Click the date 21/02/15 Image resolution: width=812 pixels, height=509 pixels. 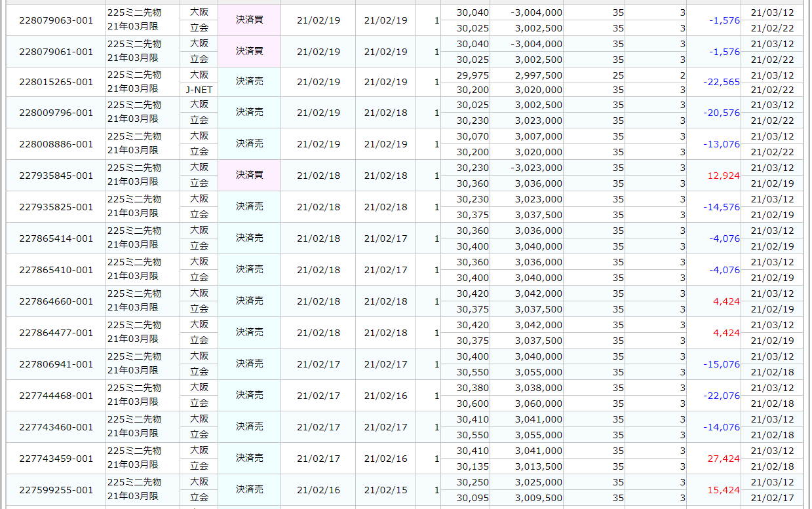(385, 490)
